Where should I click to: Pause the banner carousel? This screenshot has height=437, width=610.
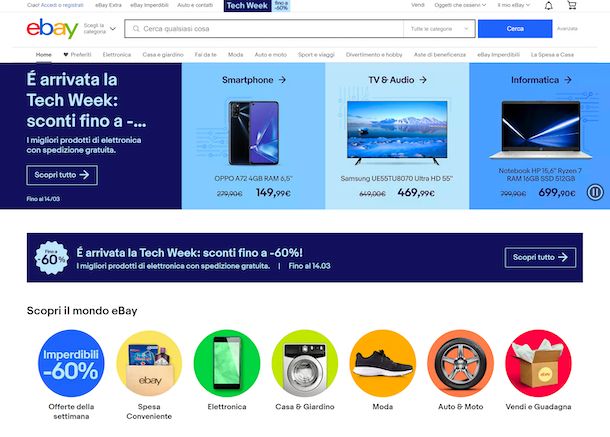[595, 192]
